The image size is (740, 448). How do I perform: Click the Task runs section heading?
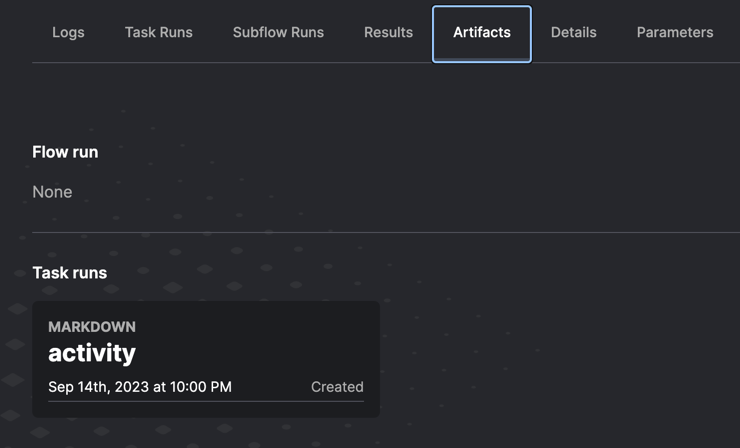click(70, 273)
